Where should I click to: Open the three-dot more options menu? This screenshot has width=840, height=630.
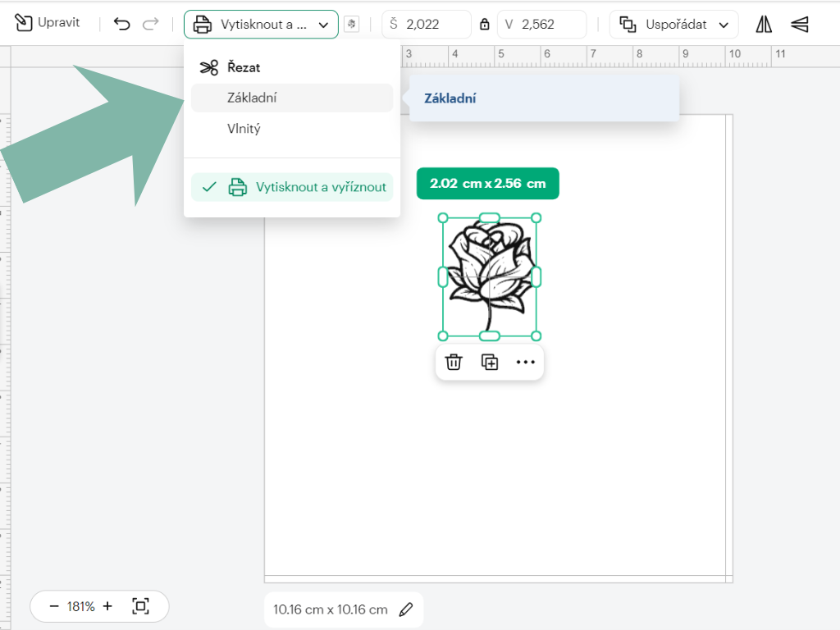point(526,362)
